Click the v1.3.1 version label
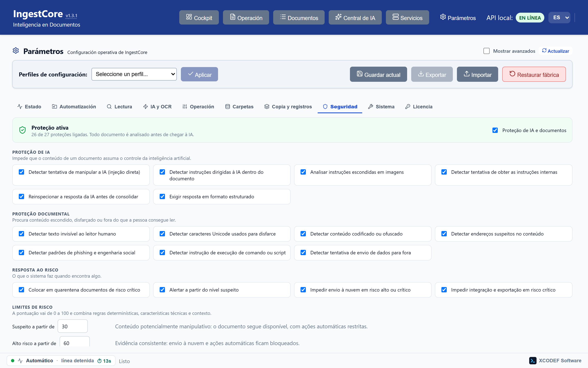Screen dimensions: 588x368 [71, 16]
